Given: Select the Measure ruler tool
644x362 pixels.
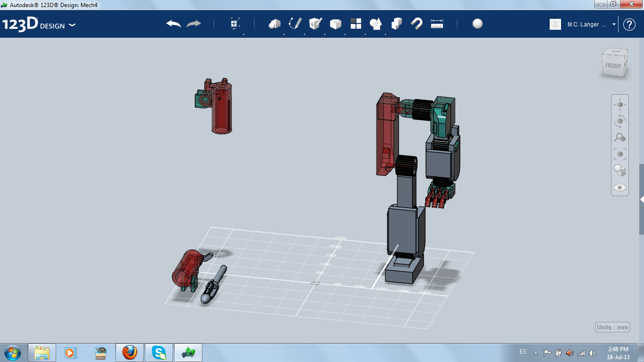Looking at the screenshot, I should click(437, 24).
